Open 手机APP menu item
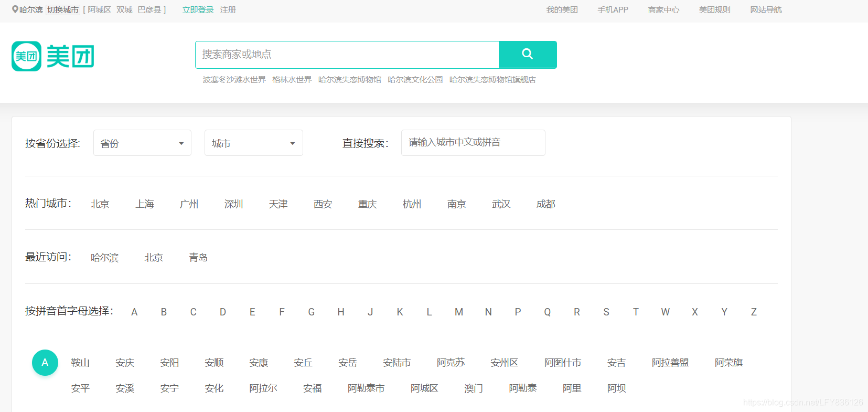 [613, 9]
